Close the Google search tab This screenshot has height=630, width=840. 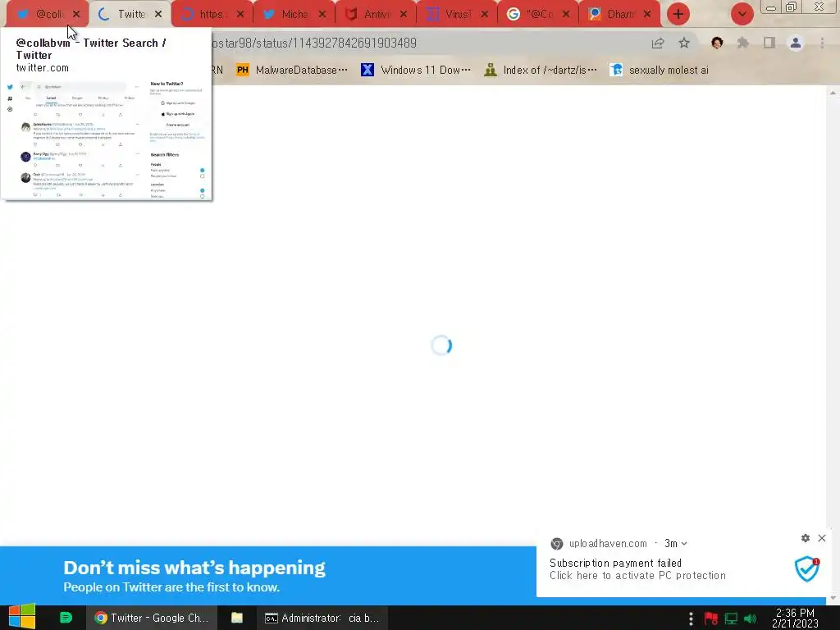tap(566, 15)
